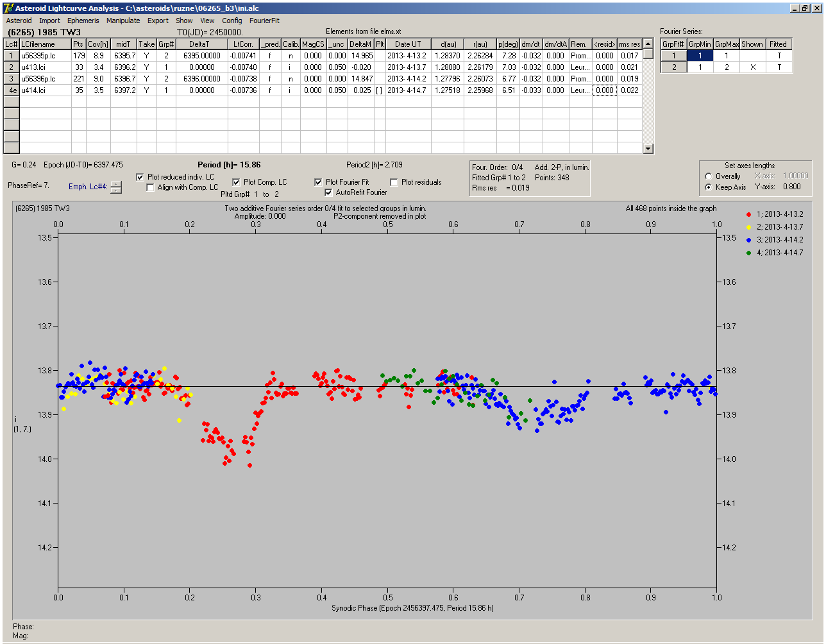The width and height of the screenshot is (826, 644).
Task: Open the Import menu
Action: pyautogui.click(x=49, y=21)
